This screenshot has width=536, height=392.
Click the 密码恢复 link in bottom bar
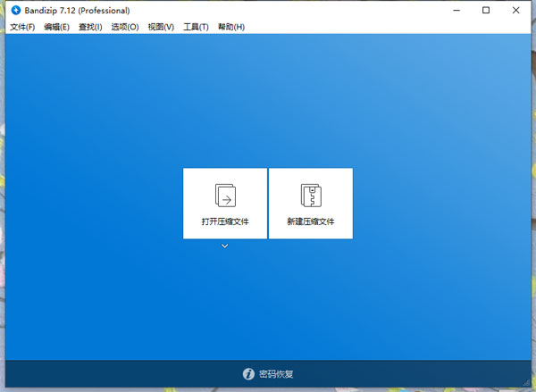276,374
